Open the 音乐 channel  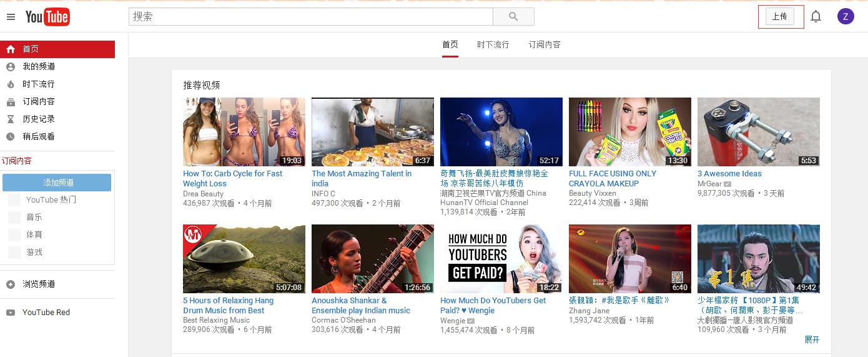(x=34, y=218)
